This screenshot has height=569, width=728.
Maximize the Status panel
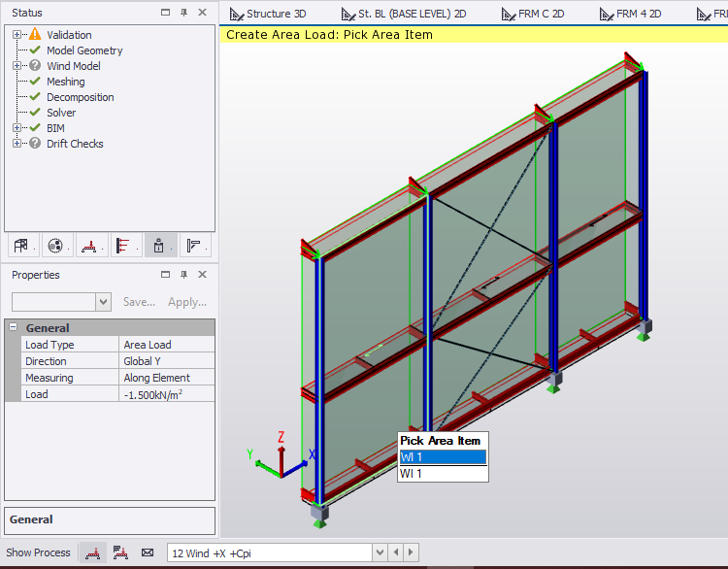pos(165,13)
